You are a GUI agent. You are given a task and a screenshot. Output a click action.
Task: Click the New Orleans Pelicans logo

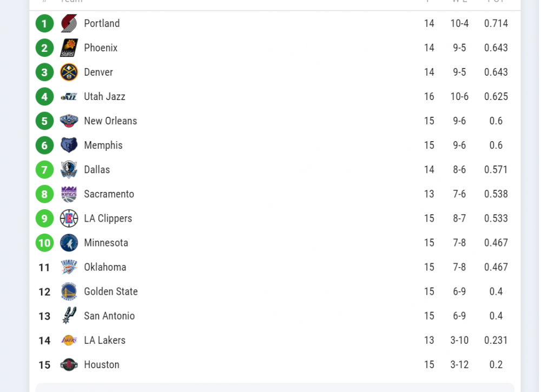(x=69, y=121)
